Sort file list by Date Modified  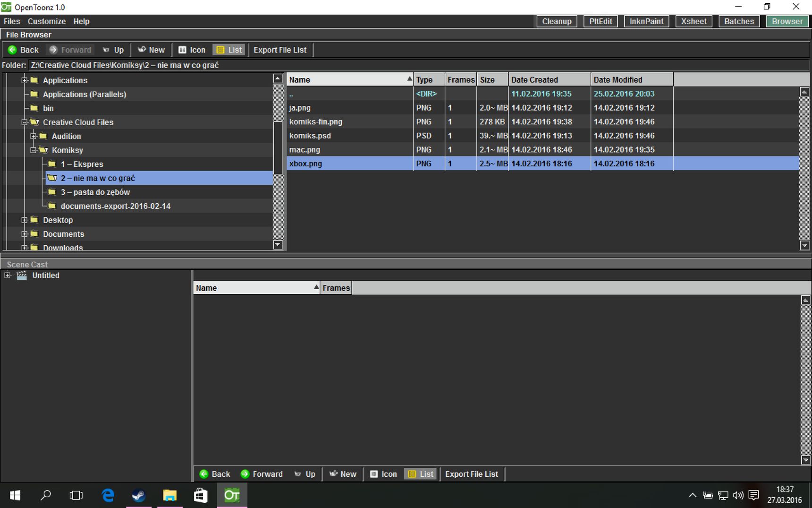pyautogui.click(x=632, y=79)
